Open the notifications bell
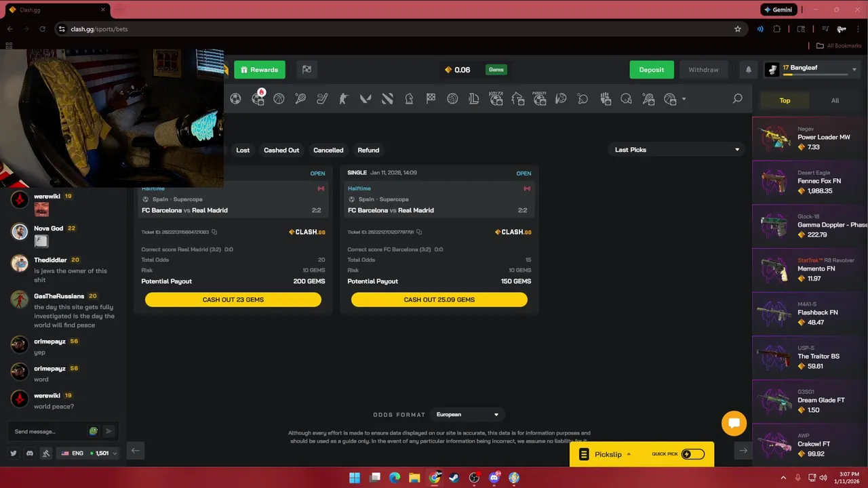The width and height of the screenshot is (868, 488). 749,70
